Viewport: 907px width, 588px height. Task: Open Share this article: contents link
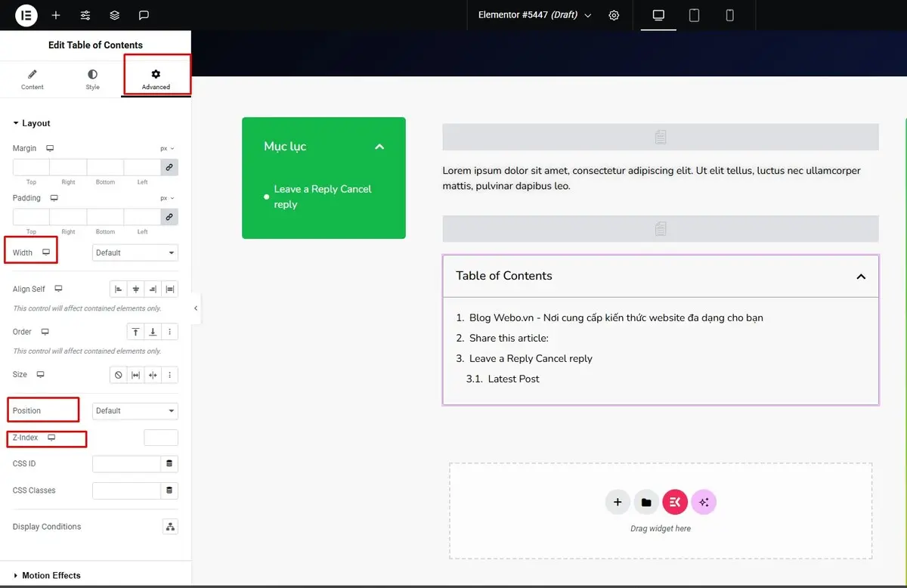click(x=509, y=338)
